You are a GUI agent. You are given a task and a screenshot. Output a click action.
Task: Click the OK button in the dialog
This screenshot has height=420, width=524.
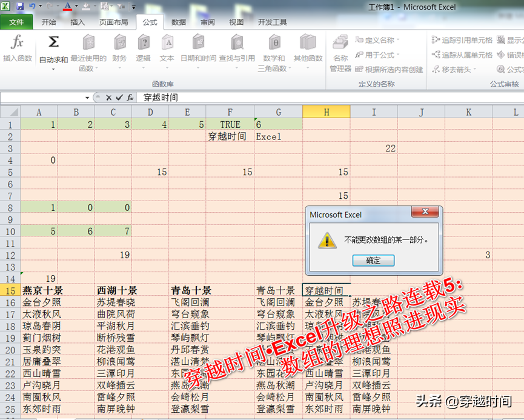(373, 261)
